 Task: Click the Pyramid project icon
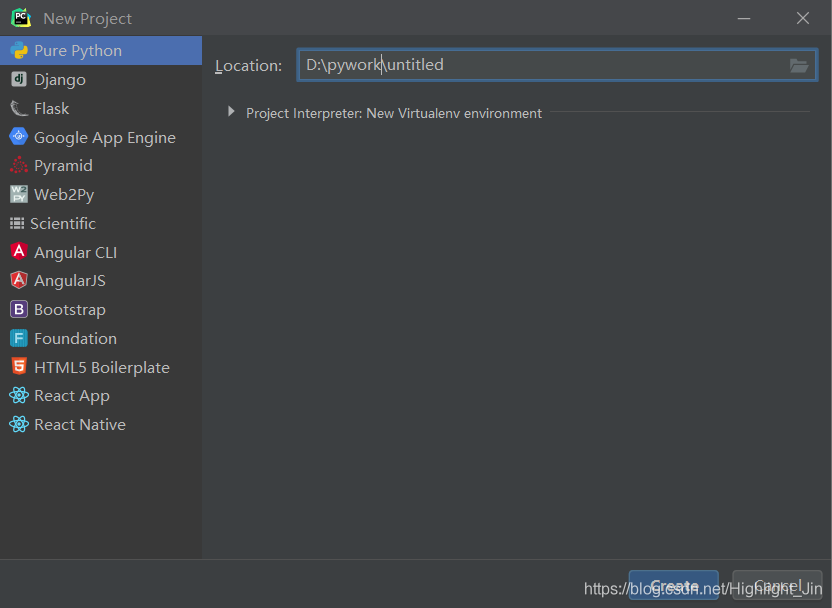tap(19, 166)
